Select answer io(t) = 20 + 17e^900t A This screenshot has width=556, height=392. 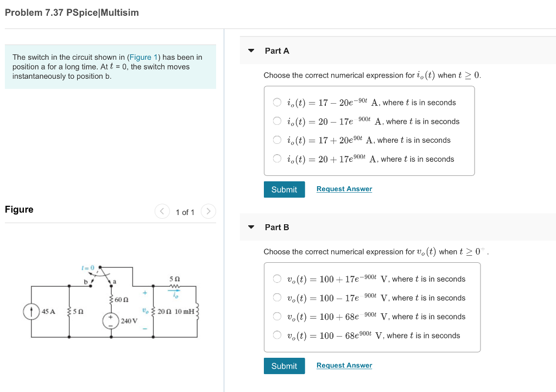(277, 159)
